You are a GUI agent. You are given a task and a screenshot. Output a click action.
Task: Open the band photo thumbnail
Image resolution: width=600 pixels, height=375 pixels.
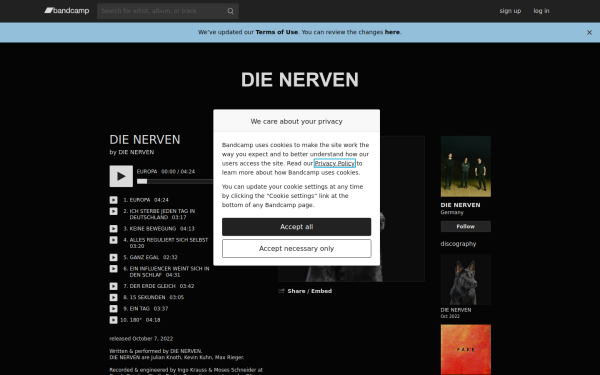pos(466,166)
